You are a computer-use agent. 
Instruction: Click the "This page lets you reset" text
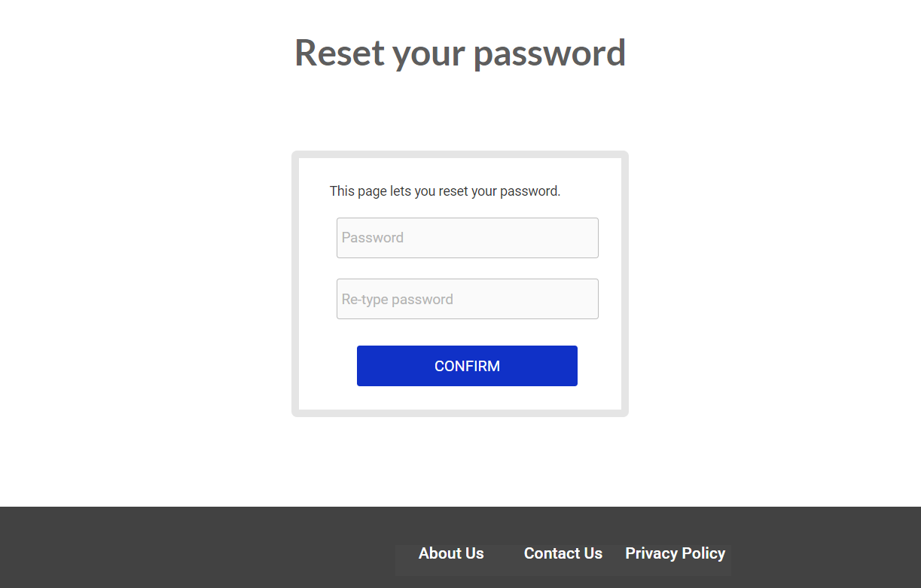pyautogui.click(x=444, y=191)
